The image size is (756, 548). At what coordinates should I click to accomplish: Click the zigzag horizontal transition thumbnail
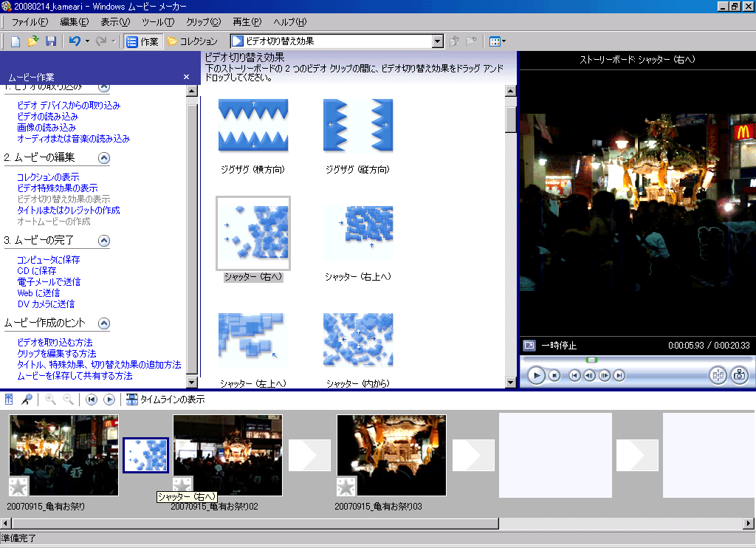pos(253,126)
